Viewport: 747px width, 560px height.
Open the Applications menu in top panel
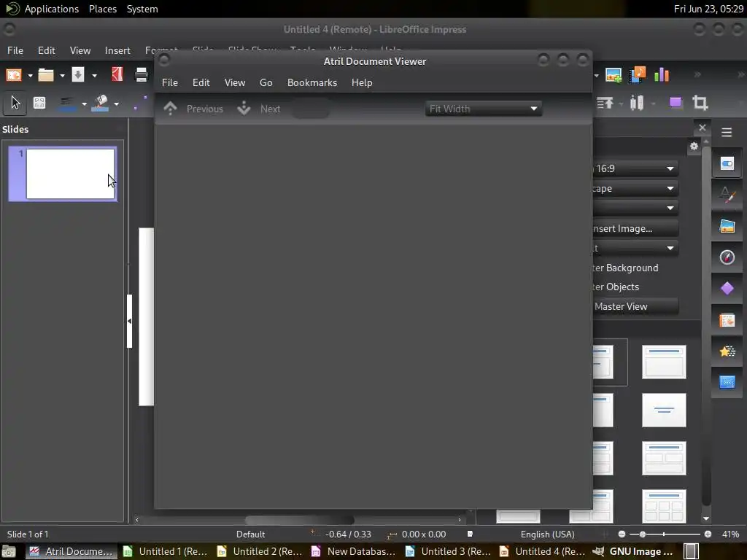click(x=52, y=9)
